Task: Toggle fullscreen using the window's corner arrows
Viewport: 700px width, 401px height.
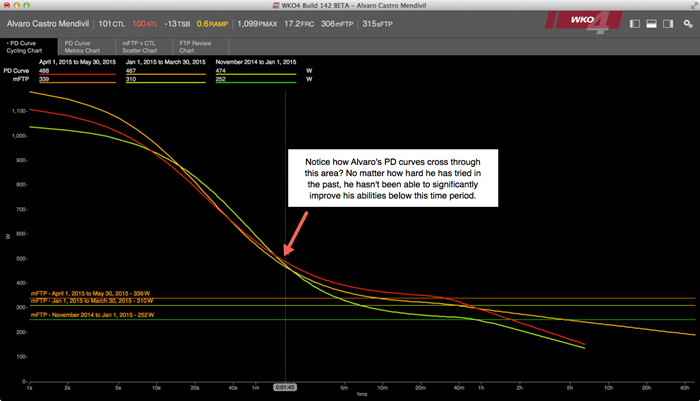Action: (x=692, y=5)
